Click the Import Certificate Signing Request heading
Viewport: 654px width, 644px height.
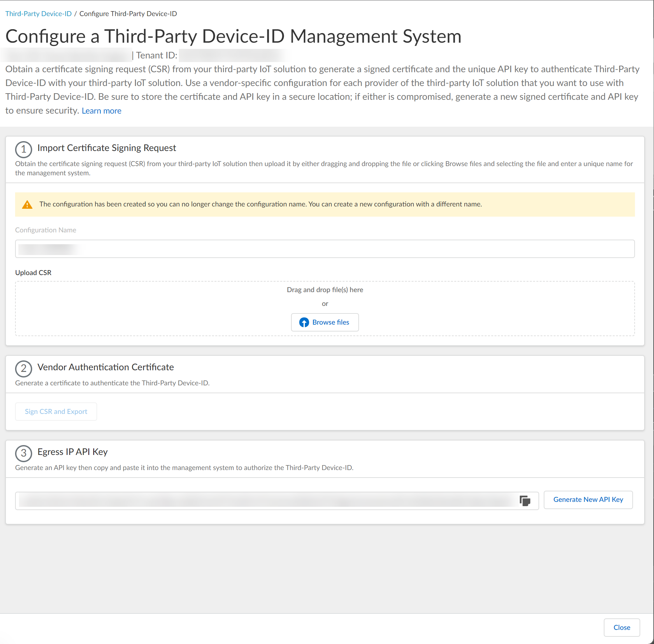(107, 148)
